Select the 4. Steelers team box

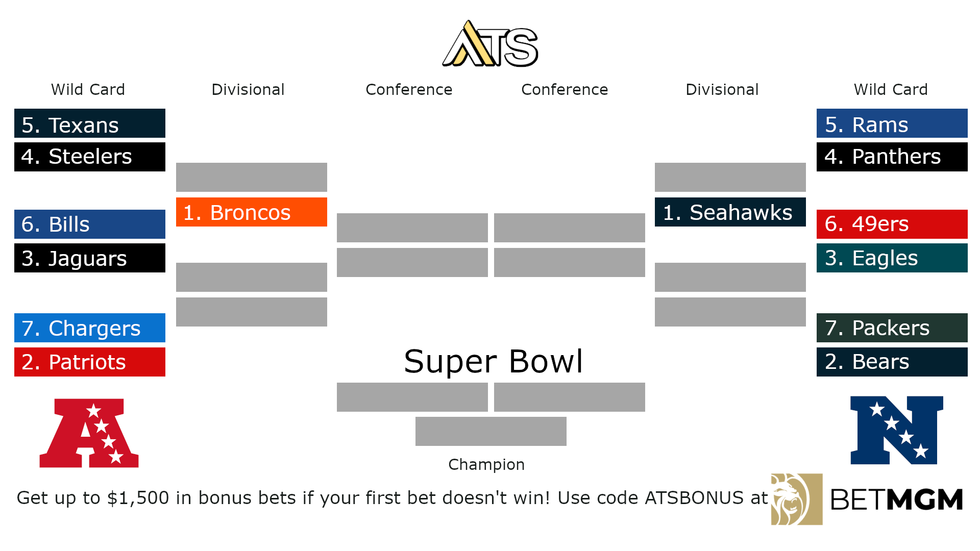(x=90, y=157)
